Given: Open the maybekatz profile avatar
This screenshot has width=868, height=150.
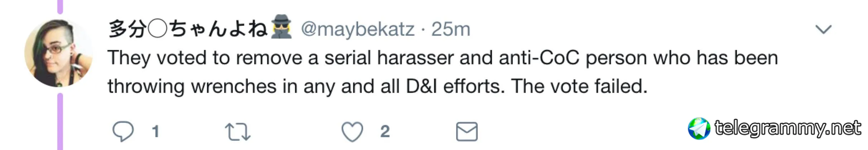Looking at the screenshot, I should click(x=59, y=53).
